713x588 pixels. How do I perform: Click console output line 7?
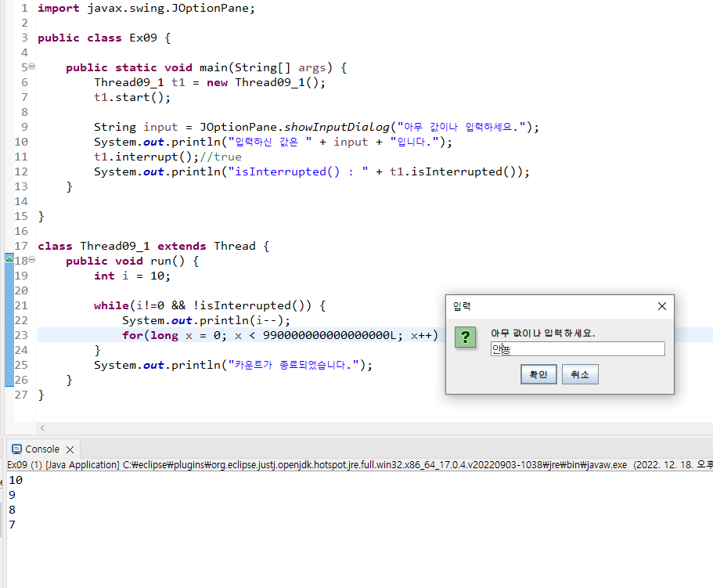pyautogui.click(x=13, y=525)
